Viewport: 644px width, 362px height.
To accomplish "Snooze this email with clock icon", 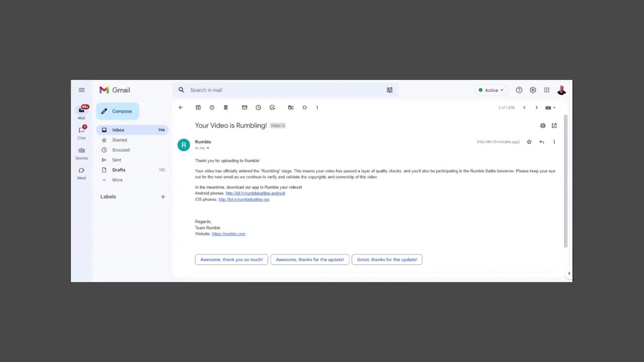I will (x=259, y=108).
